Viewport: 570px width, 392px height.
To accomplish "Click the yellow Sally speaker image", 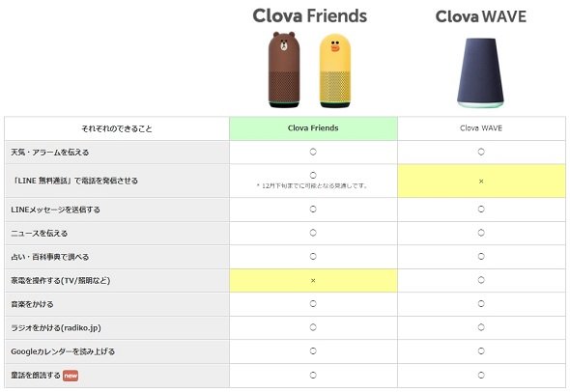I will tap(335, 70).
